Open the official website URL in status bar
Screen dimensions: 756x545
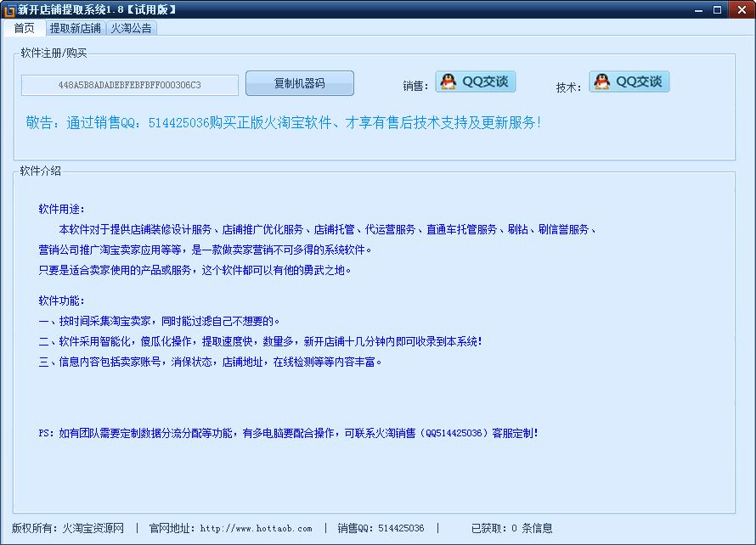(x=256, y=528)
